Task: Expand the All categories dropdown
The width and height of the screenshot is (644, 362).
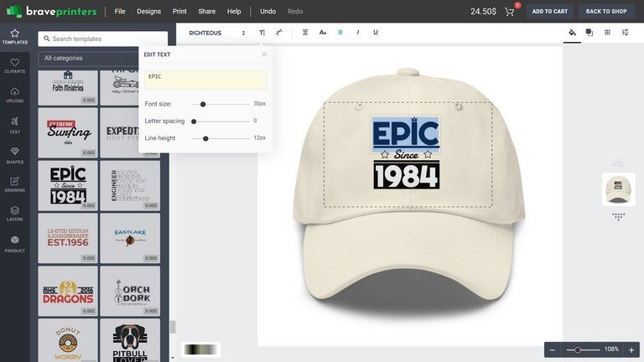Action: tap(88, 59)
